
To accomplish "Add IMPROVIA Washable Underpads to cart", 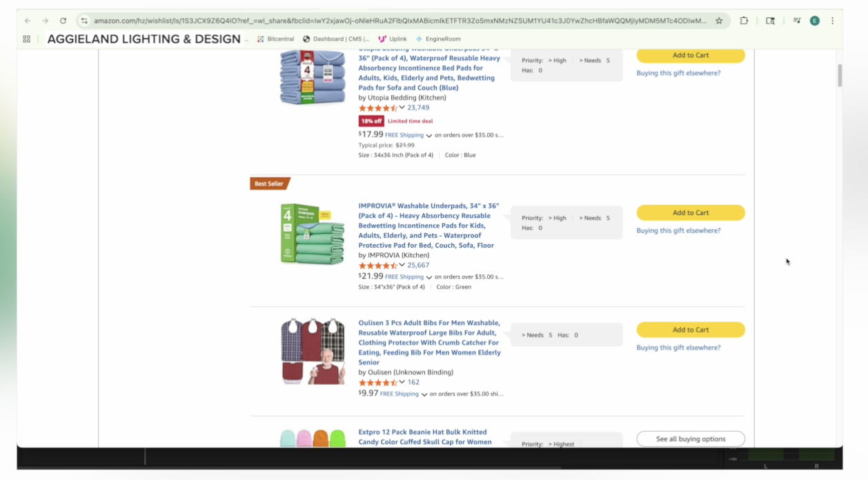I will coord(690,212).
